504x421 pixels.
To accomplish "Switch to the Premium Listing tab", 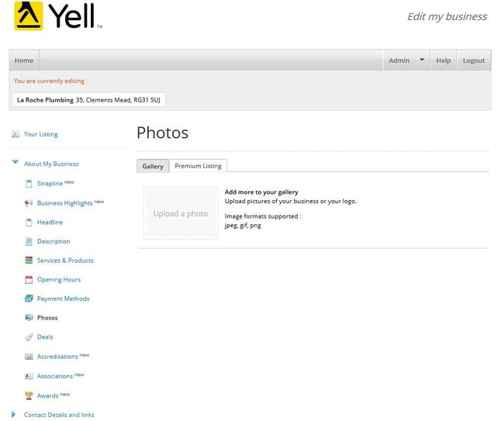I will click(x=198, y=166).
